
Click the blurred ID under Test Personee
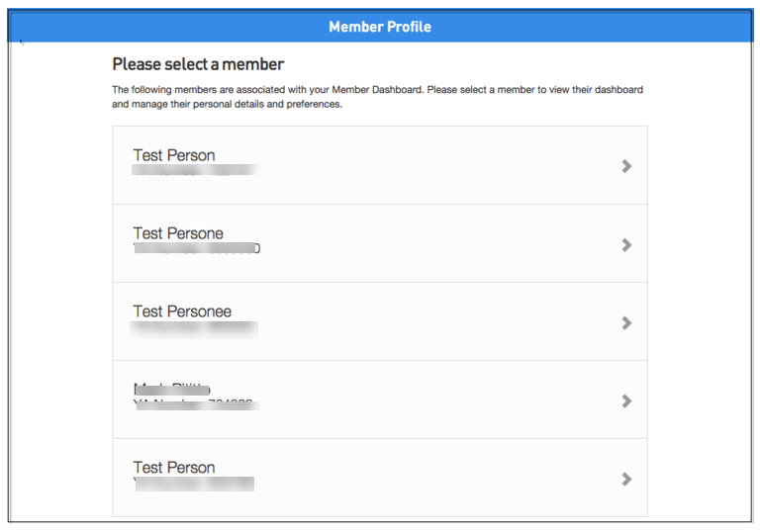click(195, 327)
